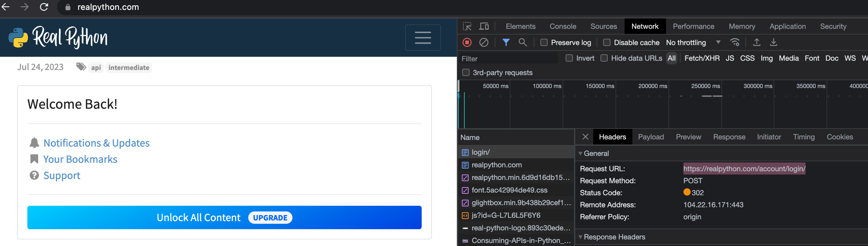
Task: Filter requests by Img type
Action: pyautogui.click(x=767, y=58)
